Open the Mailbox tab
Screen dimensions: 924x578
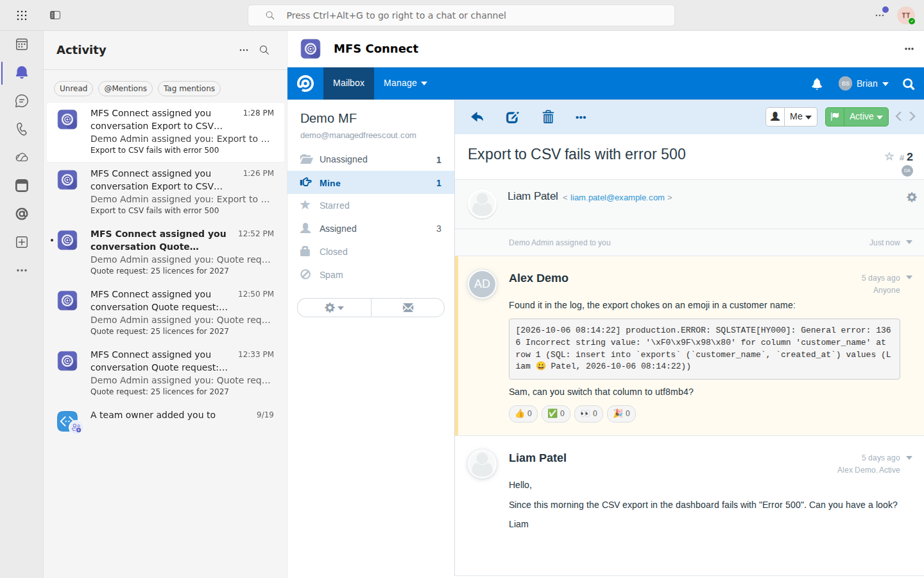click(x=348, y=83)
